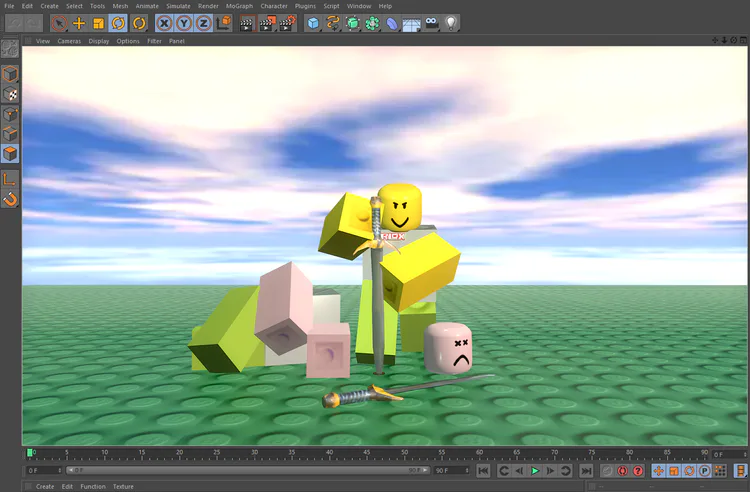Toggle the X axis lock
750x492 pixels.
164,23
